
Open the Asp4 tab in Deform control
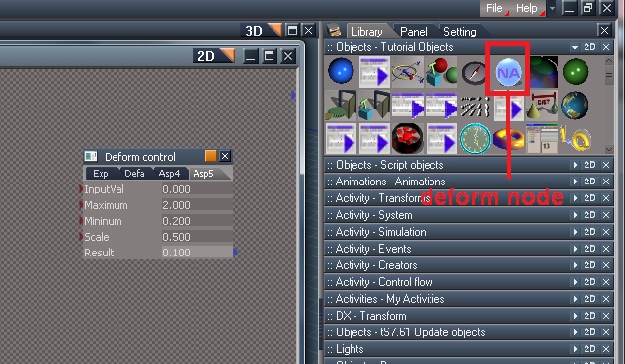pyautogui.click(x=169, y=174)
